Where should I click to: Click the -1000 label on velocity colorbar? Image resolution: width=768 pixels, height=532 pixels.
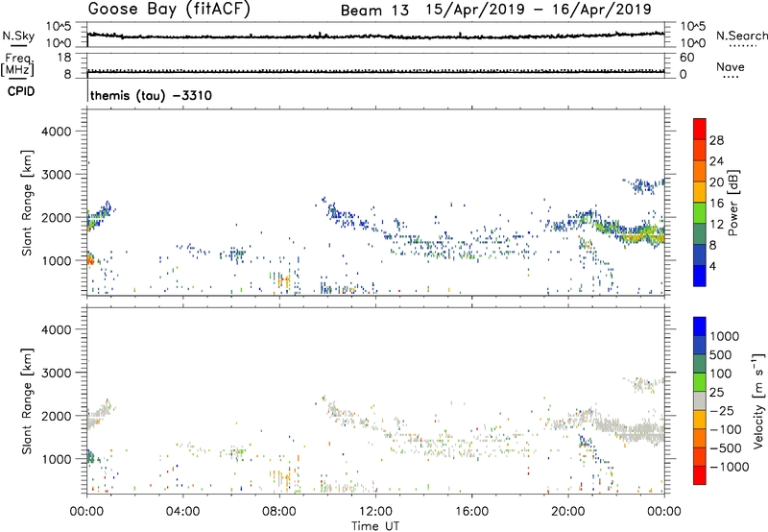pos(729,467)
